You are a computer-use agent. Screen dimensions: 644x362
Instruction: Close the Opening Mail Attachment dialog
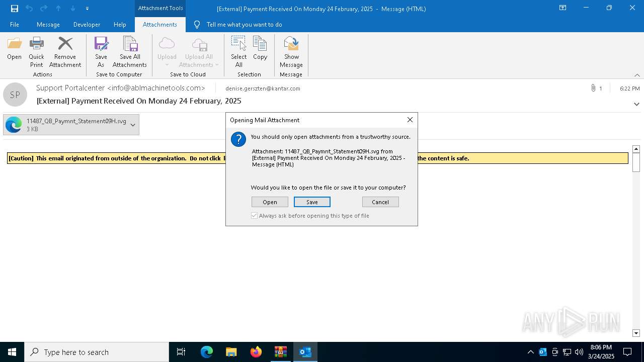[x=410, y=120]
